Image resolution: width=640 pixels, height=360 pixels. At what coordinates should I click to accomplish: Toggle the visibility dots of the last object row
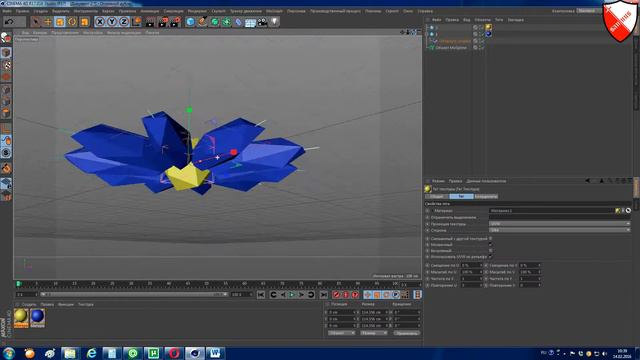pyautogui.click(x=481, y=47)
